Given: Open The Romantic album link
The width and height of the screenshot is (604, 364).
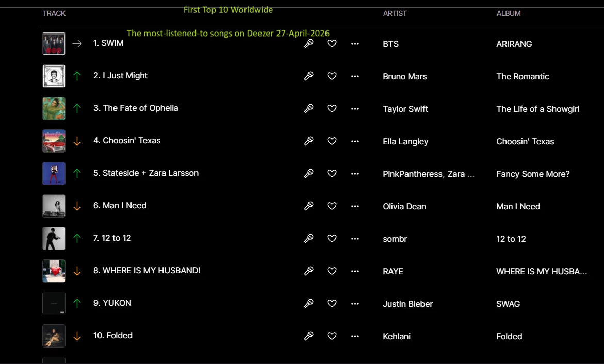Looking at the screenshot, I should point(523,76).
